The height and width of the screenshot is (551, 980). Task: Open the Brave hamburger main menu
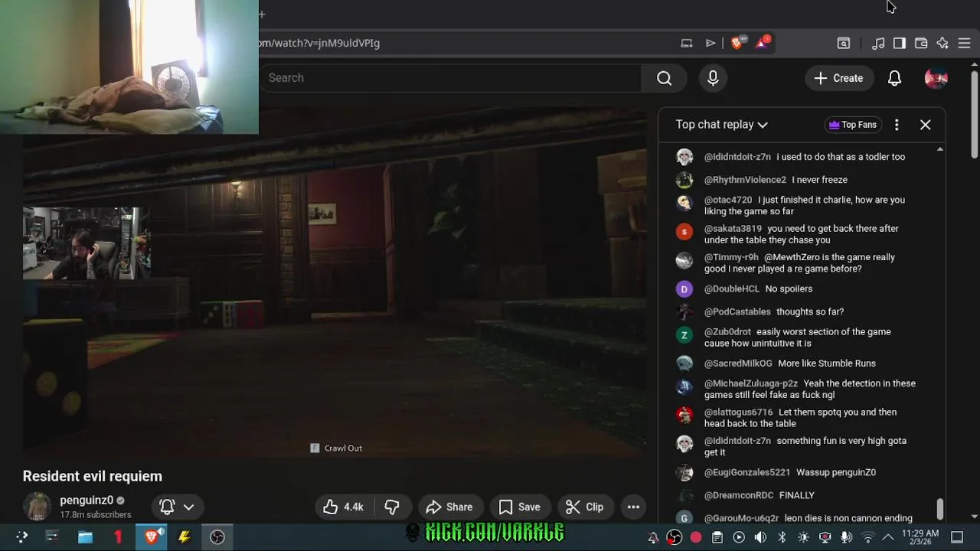pyautogui.click(x=964, y=44)
